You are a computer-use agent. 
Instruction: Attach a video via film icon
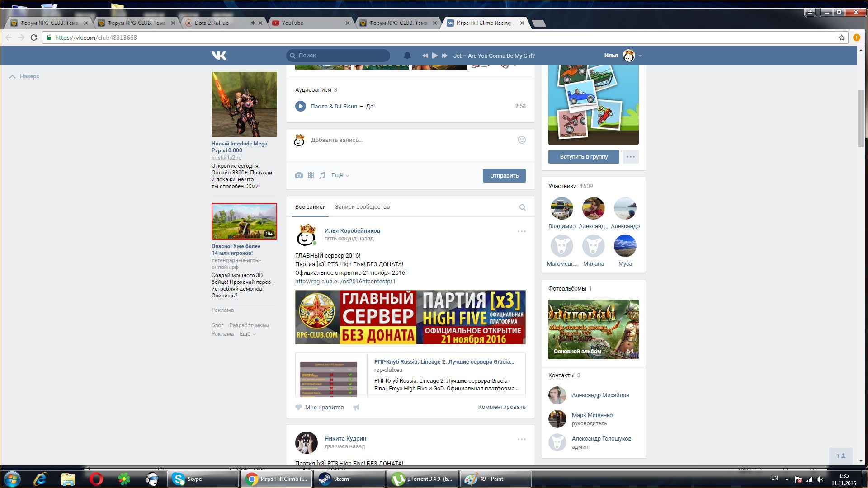tap(311, 175)
